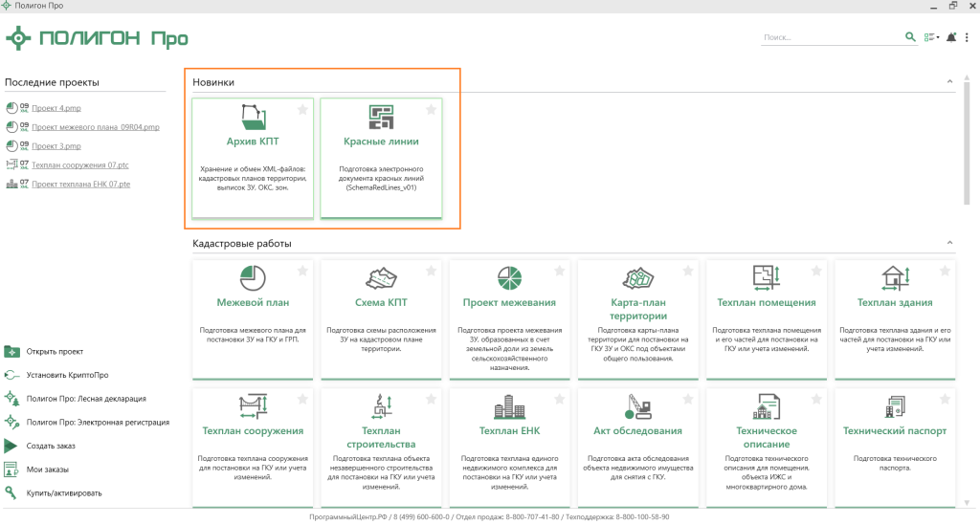Star the Архив КПТ tile as favorite
This screenshot has height=524, width=980.
tap(302, 110)
